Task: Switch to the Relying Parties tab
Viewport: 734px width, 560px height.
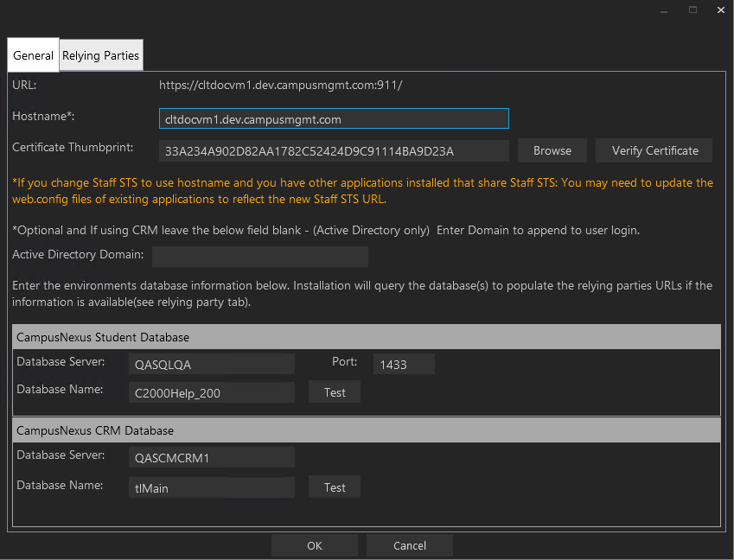Action: 100,54
